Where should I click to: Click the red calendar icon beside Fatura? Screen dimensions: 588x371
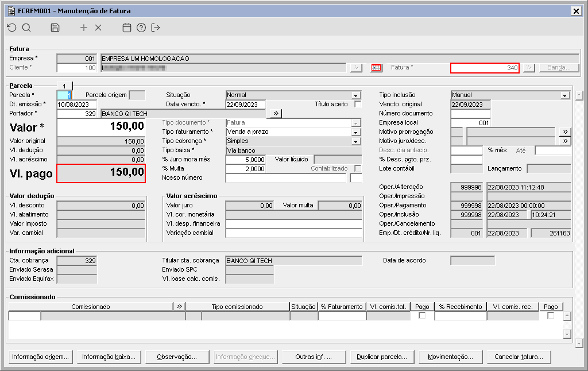tap(376, 68)
